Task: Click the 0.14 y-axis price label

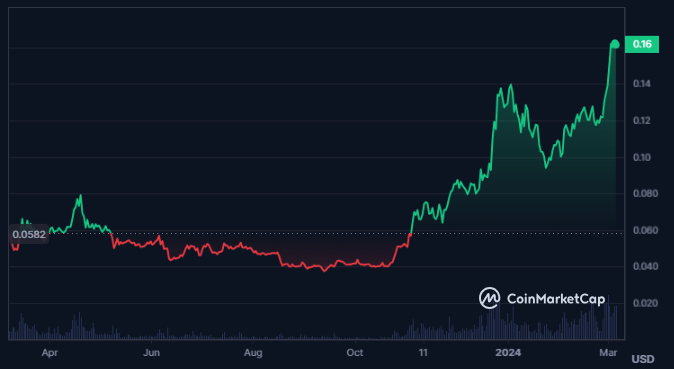Action: (x=641, y=83)
